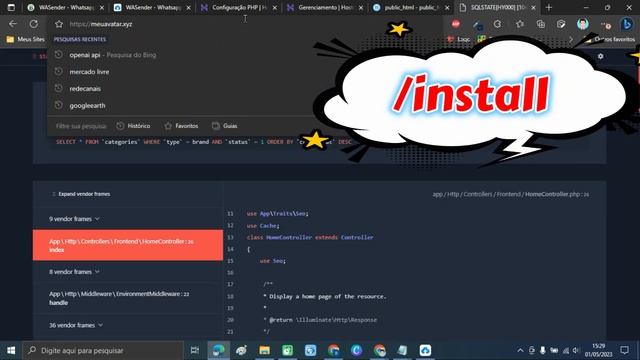Select the EnvironmentMiddleware handle frame
This screenshot has width=640, height=360.
[128, 298]
